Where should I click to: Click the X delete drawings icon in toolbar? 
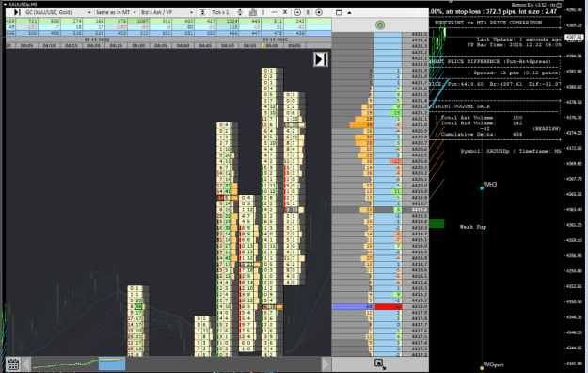coord(285,12)
